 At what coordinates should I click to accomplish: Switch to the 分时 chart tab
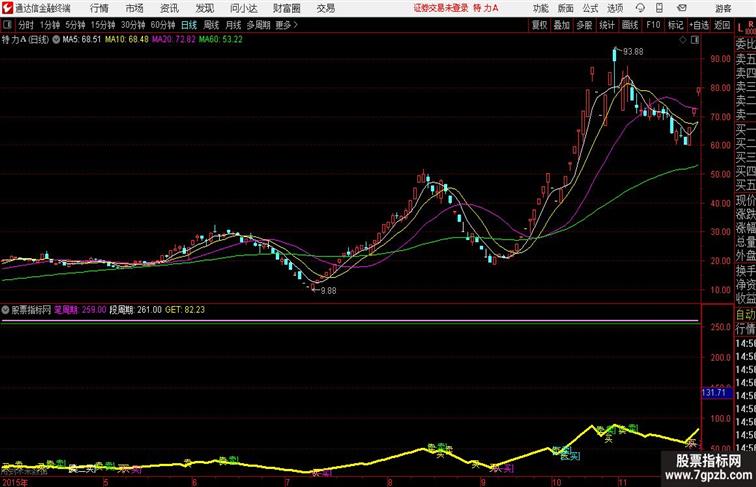pos(26,25)
